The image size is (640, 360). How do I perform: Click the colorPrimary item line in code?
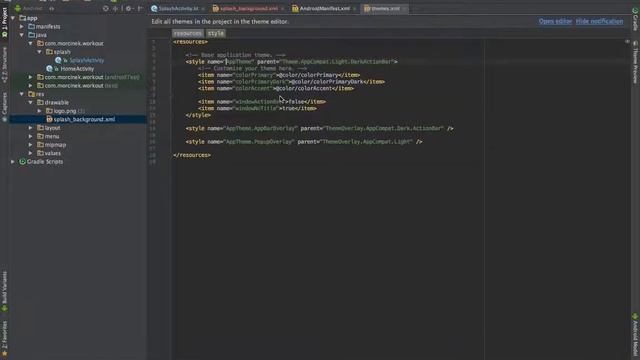point(279,75)
